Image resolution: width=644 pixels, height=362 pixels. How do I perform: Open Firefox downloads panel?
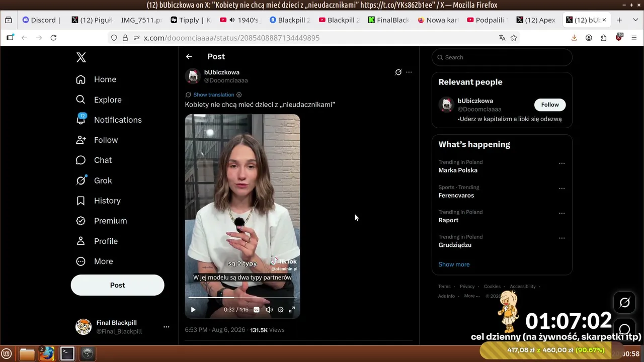point(574,38)
